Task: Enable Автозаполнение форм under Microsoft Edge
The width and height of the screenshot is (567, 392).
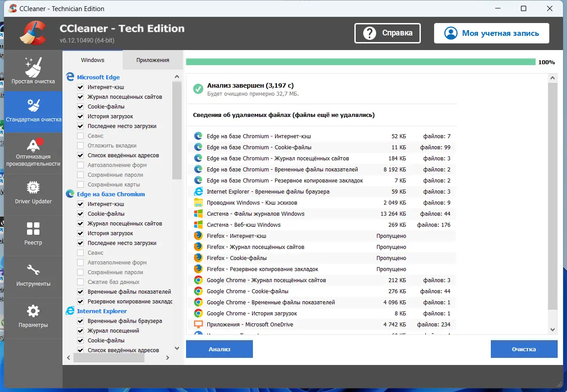Action: point(80,165)
